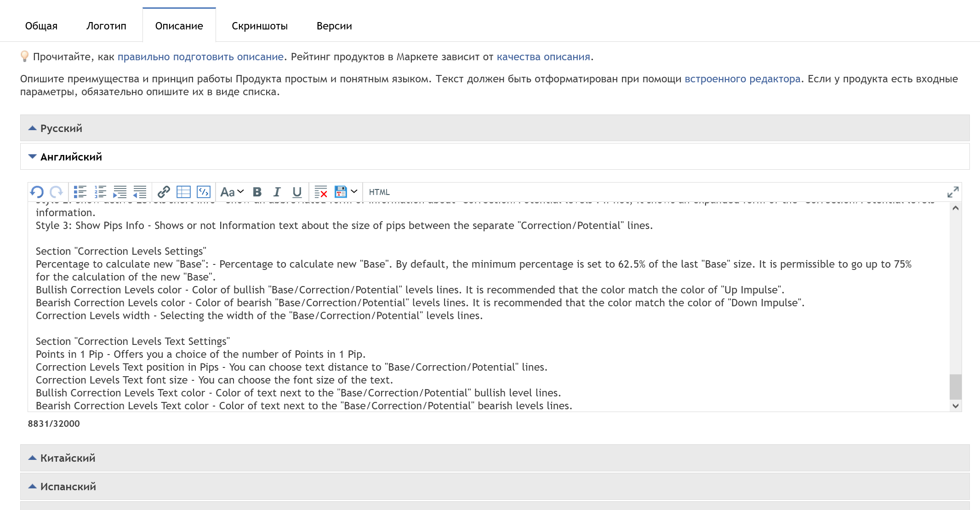This screenshot has height=510, width=980.
Task: Expand the Русский language section
Action: [61, 128]
